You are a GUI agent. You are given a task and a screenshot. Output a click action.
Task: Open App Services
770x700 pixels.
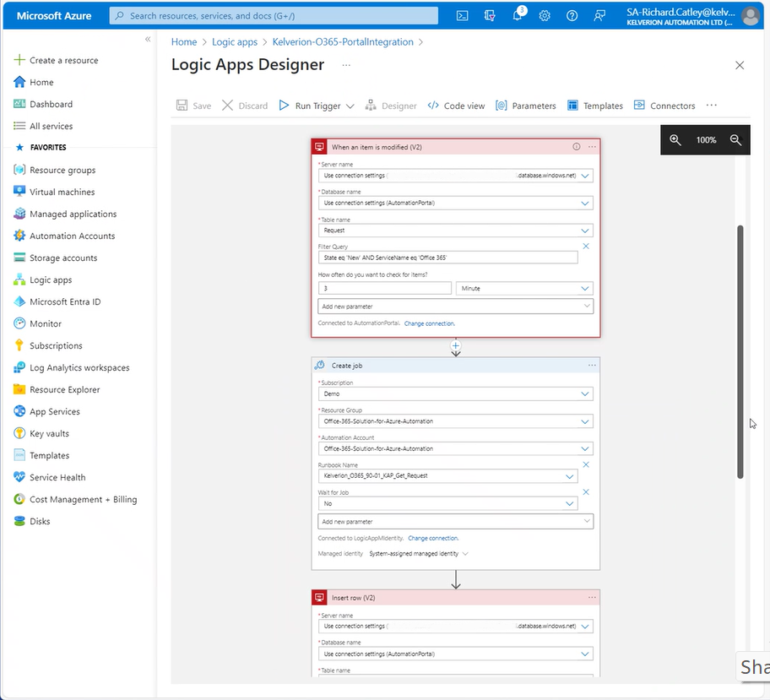(x=55, y=412)
